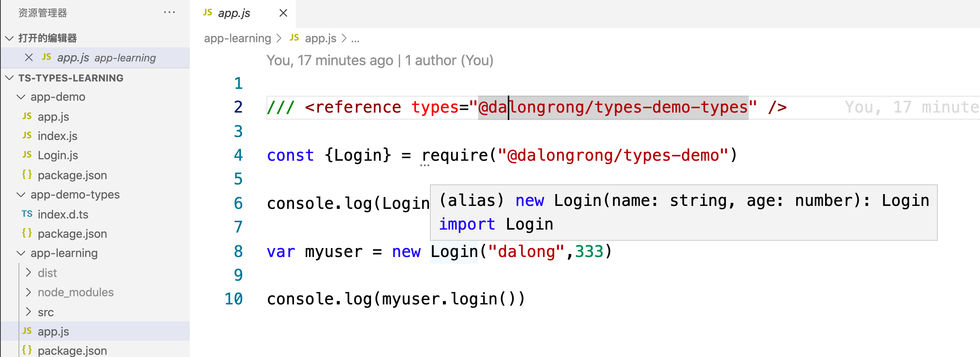The height and width of the screenshot is (357, 980).
Task: Open index.d.ts TypeScript file
Action: [x=95, y=214]
